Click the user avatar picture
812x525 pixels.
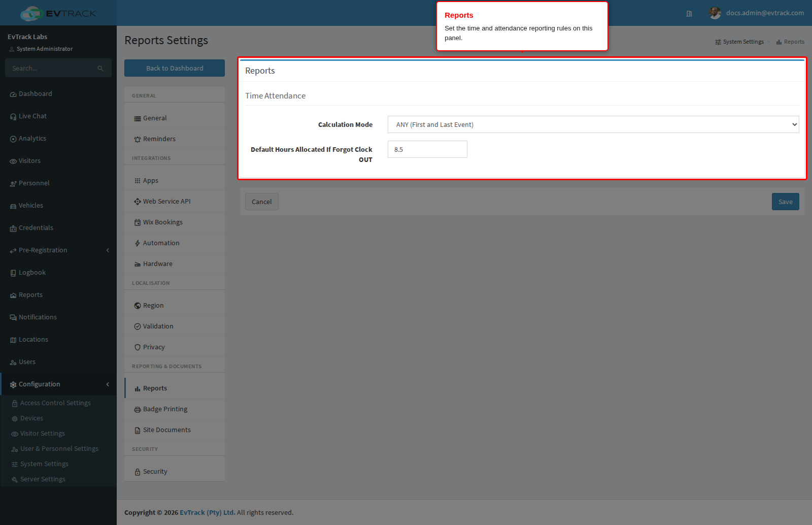[x=715, y=13]
